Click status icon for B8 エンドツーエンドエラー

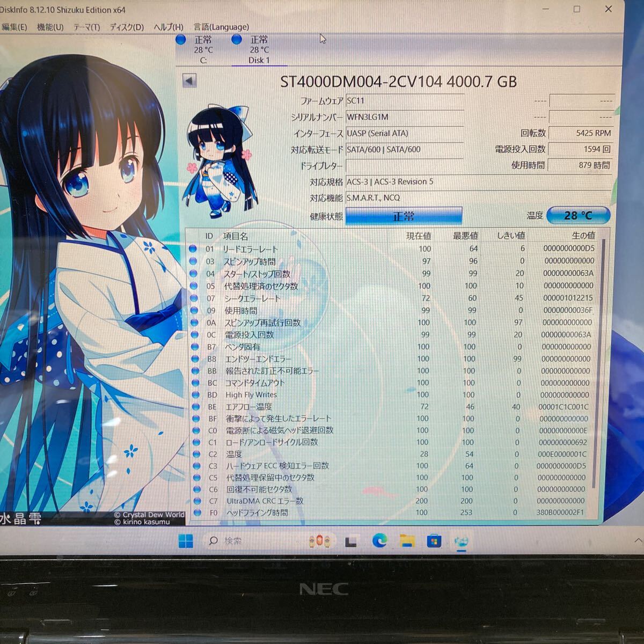tap(195, 359)
